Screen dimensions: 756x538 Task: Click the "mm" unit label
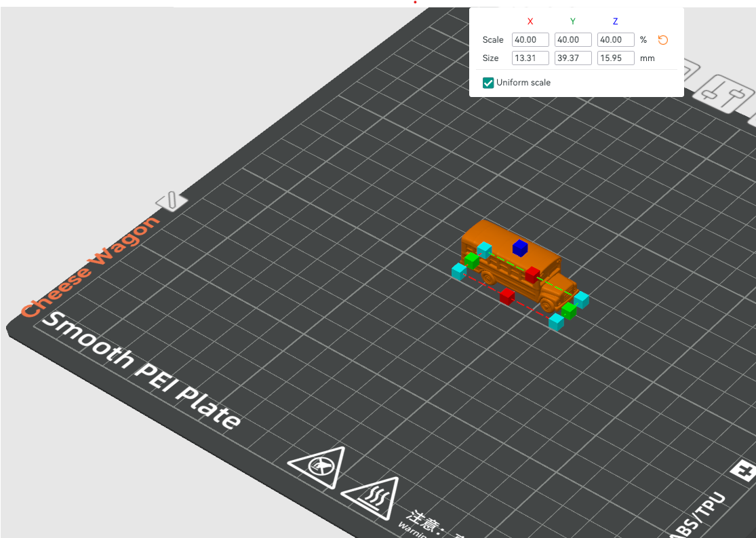(x=648, y=58)
